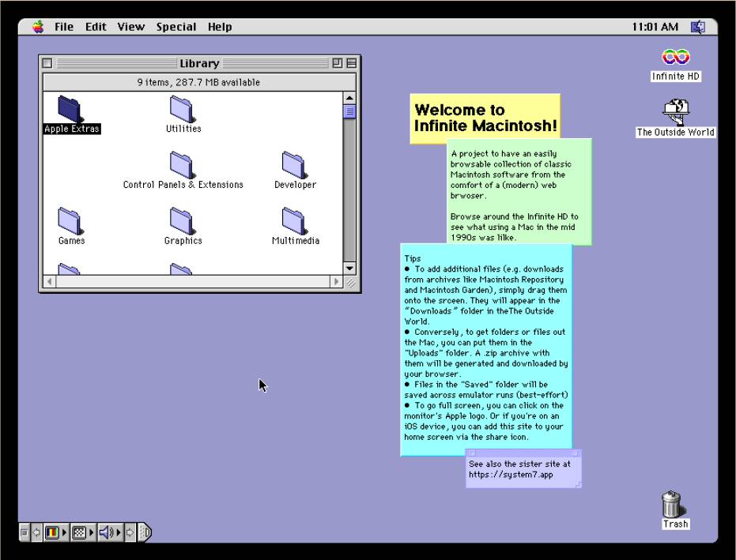Open the Special menu
Viewport: 736px width, 560px height.
point(176,26)
